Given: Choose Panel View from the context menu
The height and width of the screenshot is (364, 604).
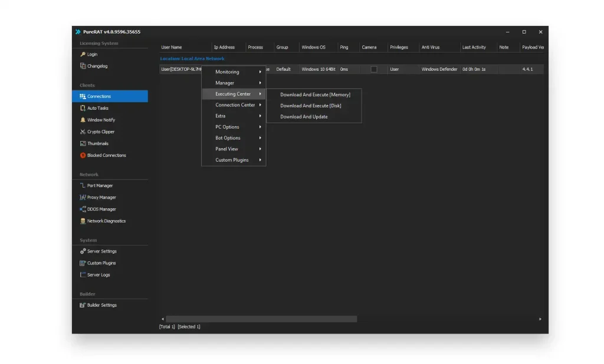Looking at the screenshot, I should pyautogui.click(x=227, y=149).
